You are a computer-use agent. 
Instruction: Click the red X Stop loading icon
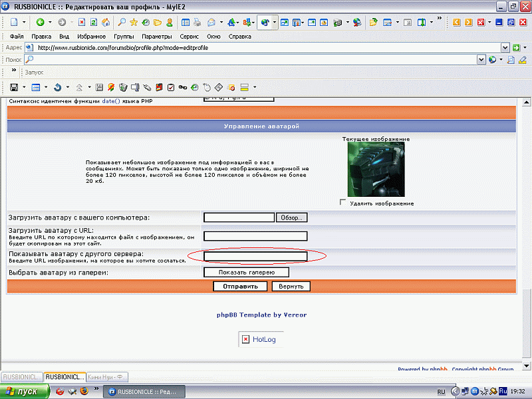(x=82, y=23)
